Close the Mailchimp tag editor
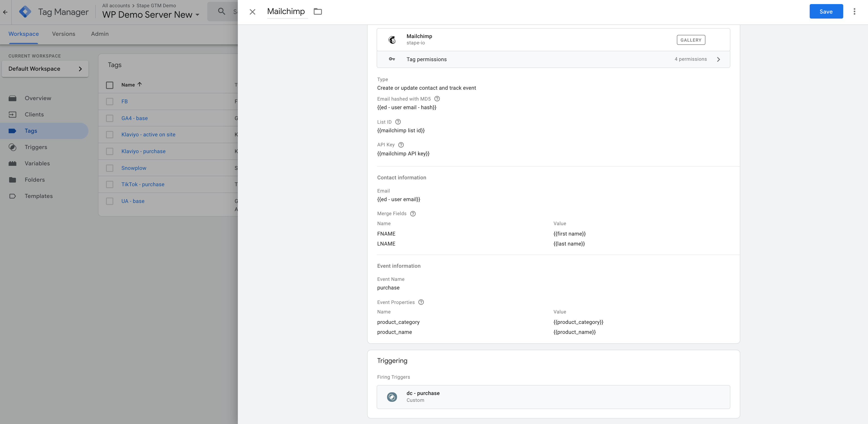This screenshot has width=868, height=424. coord(252,12)
